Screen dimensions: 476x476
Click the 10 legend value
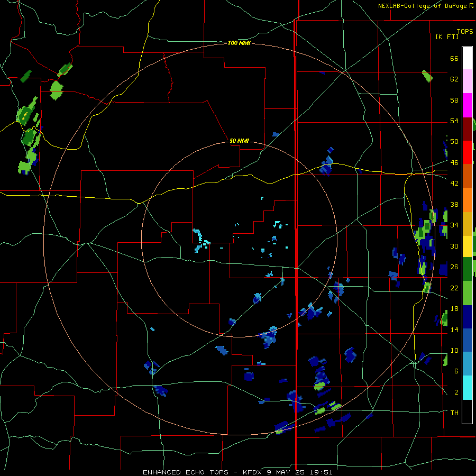click(454, 351)
